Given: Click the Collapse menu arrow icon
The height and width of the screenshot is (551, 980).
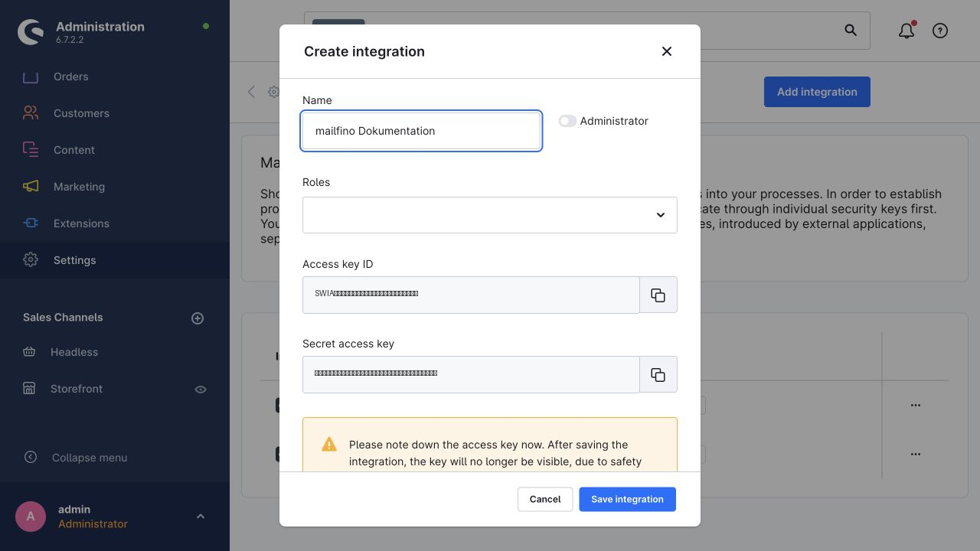Looking at the screenshot, I should tap(31, 458).
